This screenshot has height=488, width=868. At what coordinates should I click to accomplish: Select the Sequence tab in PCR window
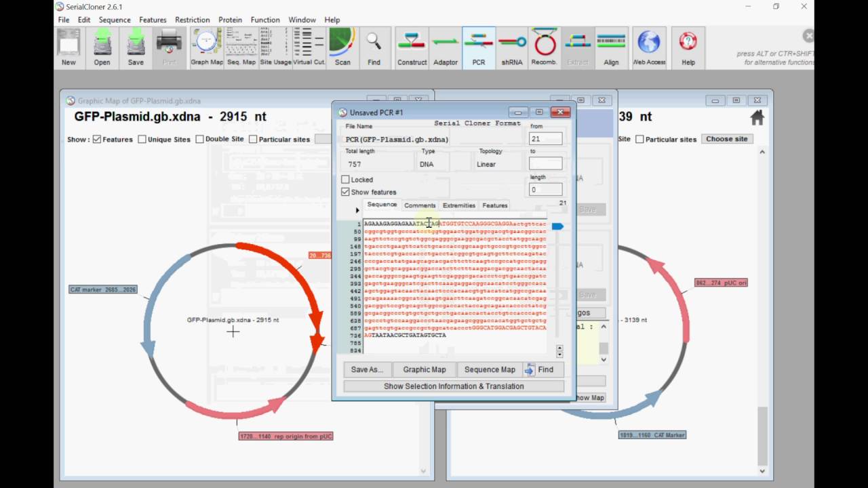tap(382, 205)
